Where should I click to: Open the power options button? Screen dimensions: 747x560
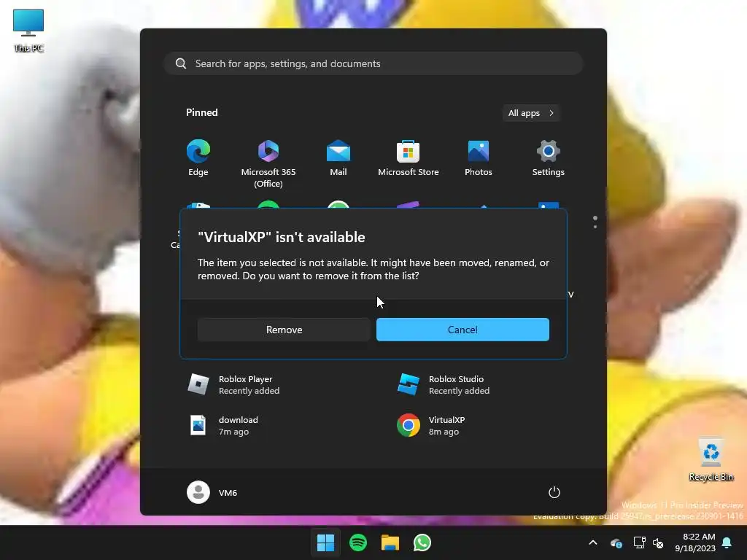554,492
